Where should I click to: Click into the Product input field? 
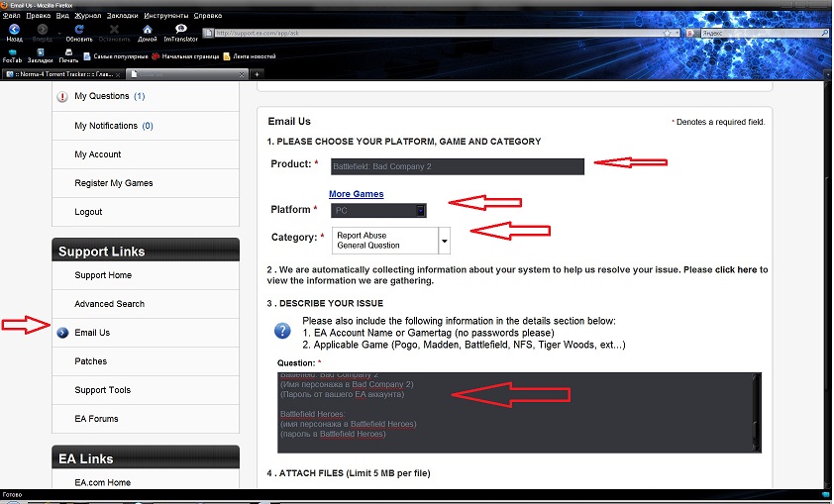pos(457,166)
